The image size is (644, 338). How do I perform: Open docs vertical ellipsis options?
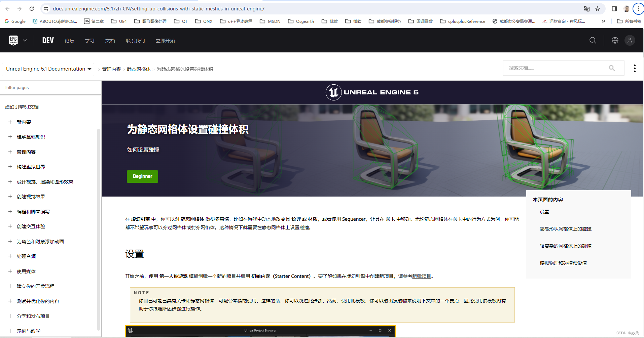[x=635, y=68]
